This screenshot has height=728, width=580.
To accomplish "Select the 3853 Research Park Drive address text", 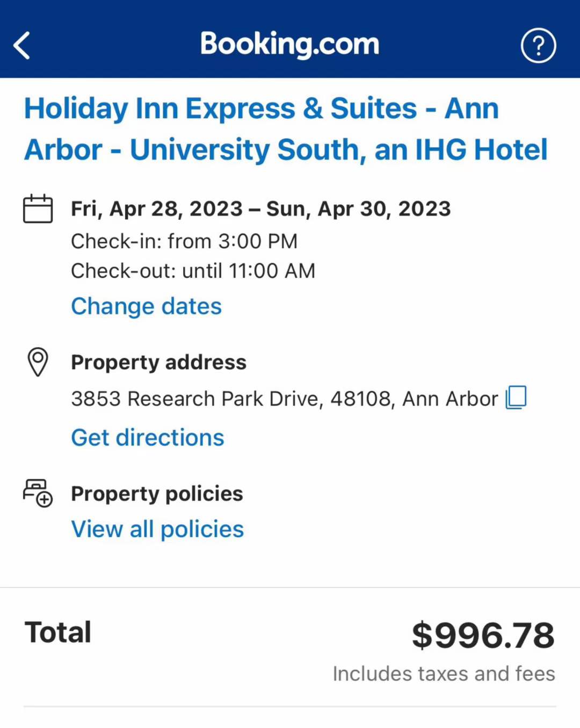I will (x=285, y=399).
